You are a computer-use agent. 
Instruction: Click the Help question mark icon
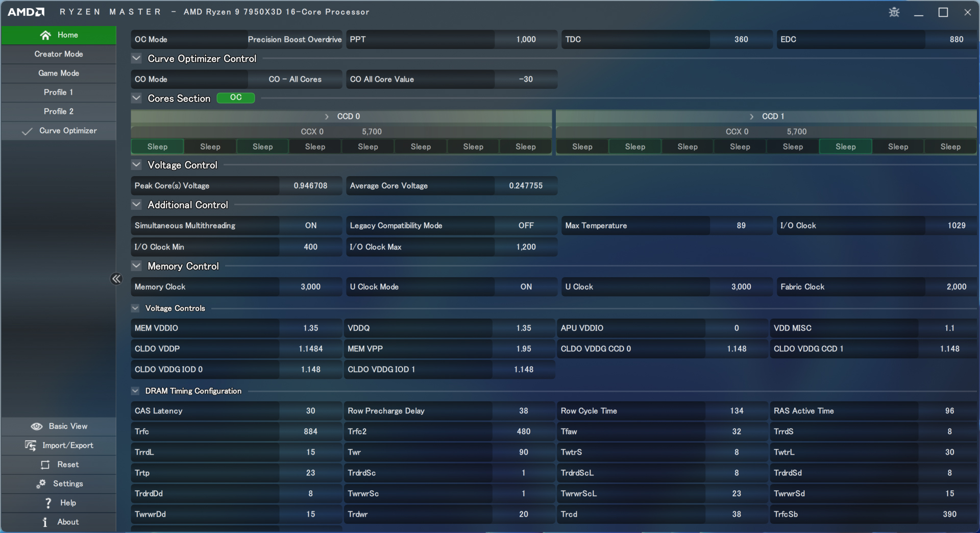pos(48,503)
